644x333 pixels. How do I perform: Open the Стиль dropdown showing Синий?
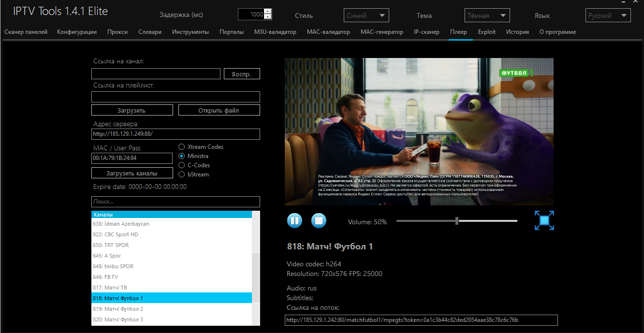click(x=366, y=15)
